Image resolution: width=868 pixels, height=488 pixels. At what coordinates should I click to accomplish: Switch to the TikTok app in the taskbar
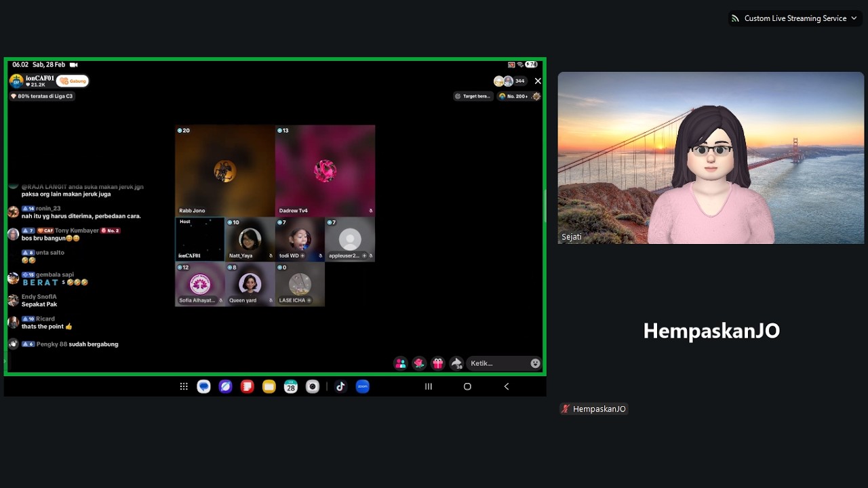pyautogui.click(x=340, y=386)
